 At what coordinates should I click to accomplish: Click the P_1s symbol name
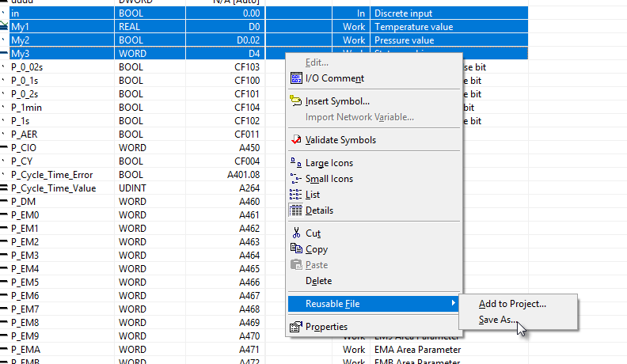pos(20,120)
